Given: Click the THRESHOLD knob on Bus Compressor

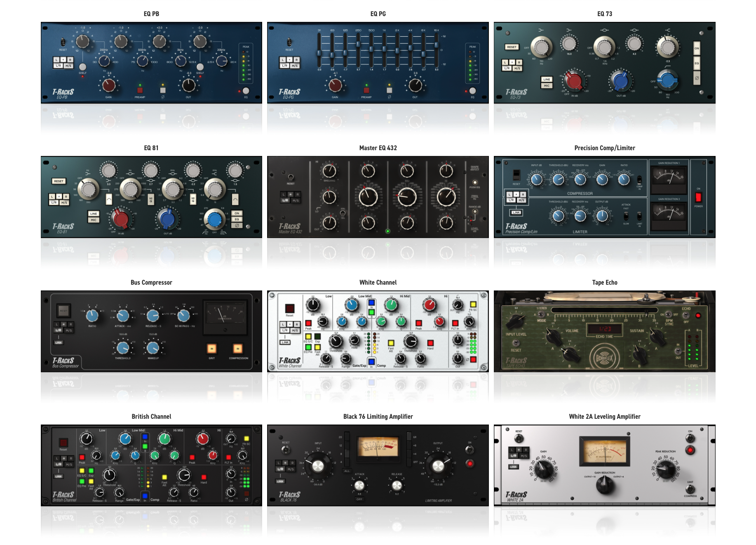Looking at the screenshot, I should pos(123,348).
